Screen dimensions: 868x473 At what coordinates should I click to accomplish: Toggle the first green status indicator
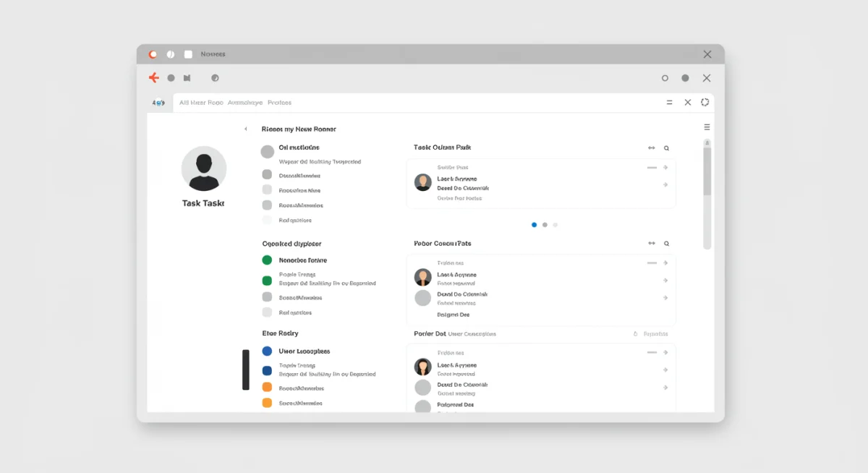[x=267, y=260]
